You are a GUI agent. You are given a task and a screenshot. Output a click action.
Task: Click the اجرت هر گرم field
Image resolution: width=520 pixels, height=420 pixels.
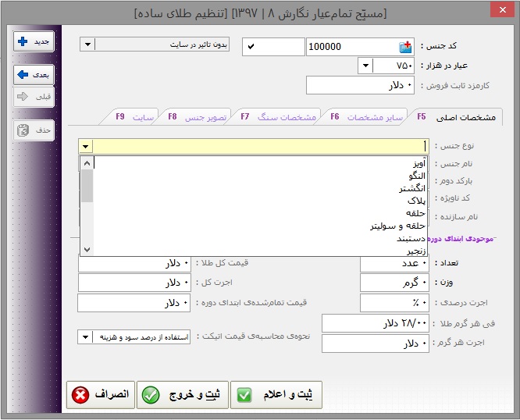tap(376, 343)
